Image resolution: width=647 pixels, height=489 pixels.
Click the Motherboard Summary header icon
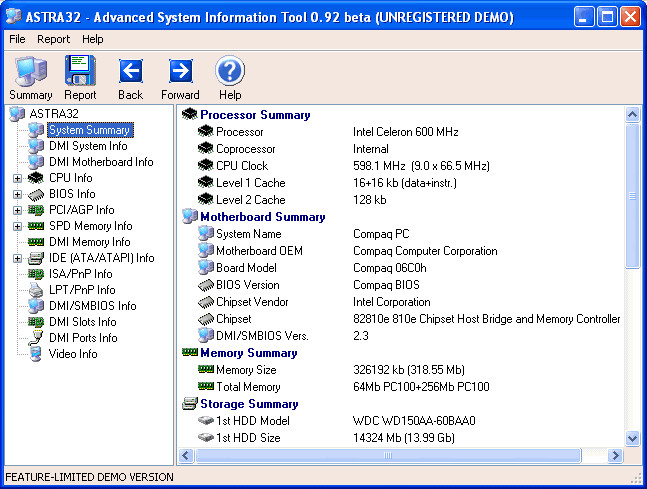190,217
